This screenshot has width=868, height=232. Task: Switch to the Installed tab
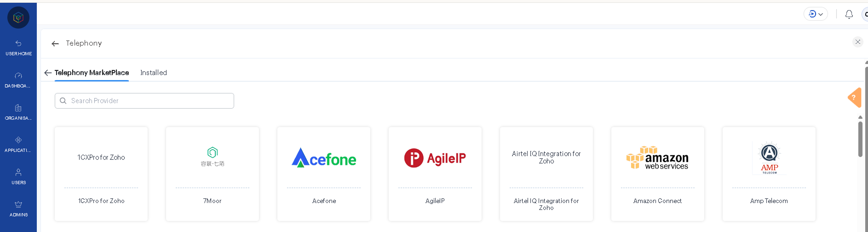click(x=154, y=73)
